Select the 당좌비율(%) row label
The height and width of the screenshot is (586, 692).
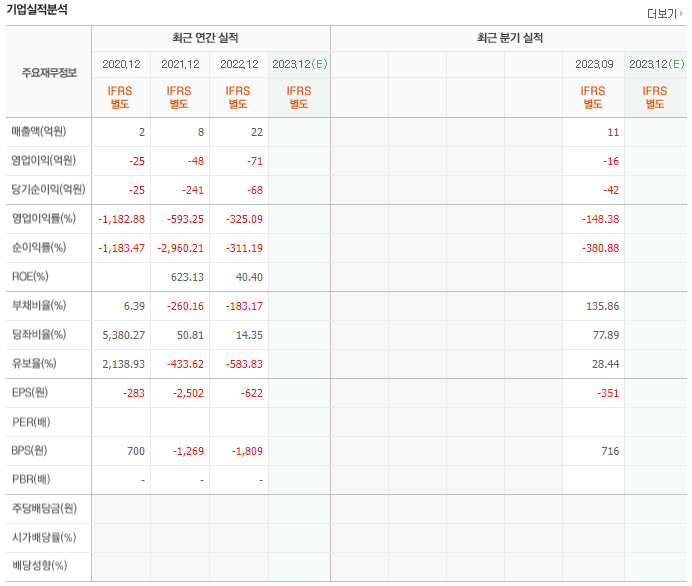(x=39, y=334)
